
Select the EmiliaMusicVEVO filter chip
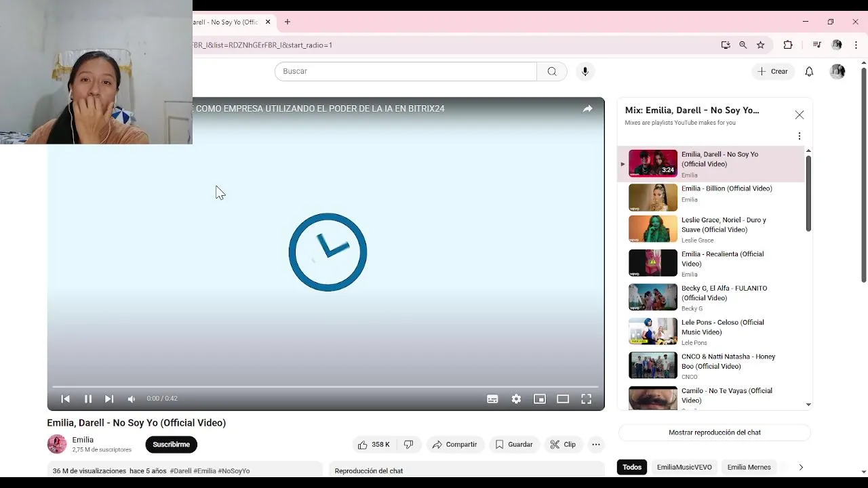[684, 467]
